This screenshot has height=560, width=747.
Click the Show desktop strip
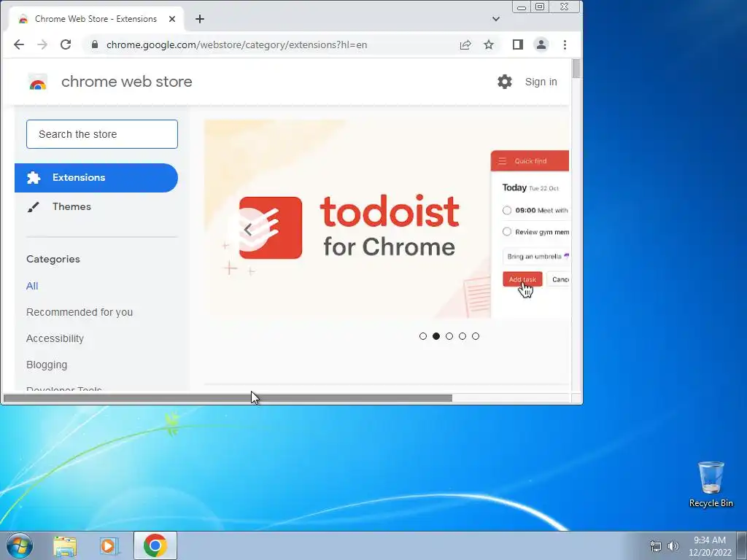(742, 545)
